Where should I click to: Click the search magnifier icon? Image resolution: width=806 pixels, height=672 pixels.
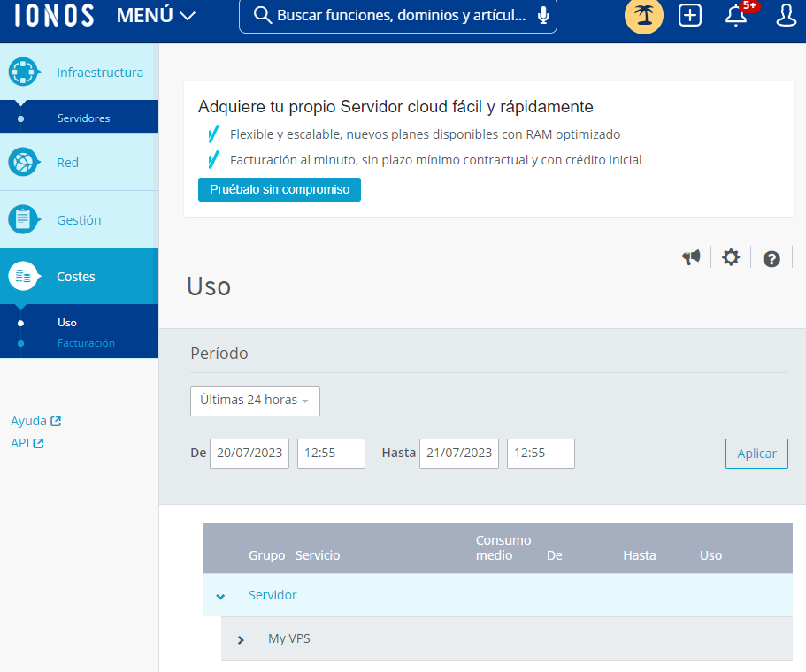pos(263,15)
